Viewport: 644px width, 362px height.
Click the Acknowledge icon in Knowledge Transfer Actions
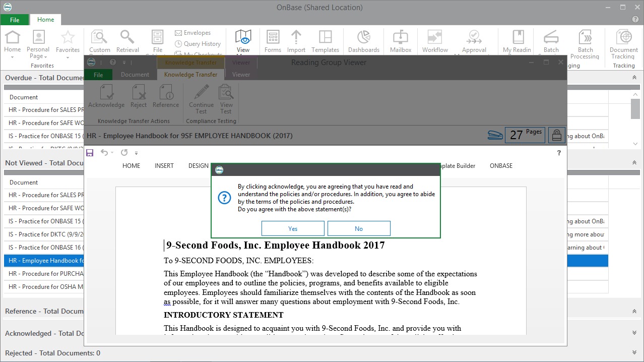coord(106,96)
